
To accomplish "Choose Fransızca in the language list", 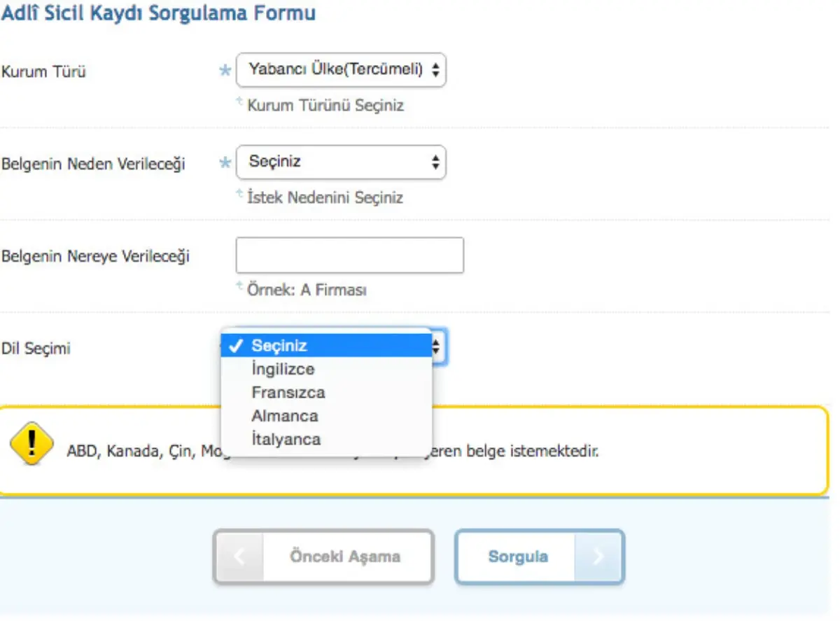I will click(x=288, y=393).
